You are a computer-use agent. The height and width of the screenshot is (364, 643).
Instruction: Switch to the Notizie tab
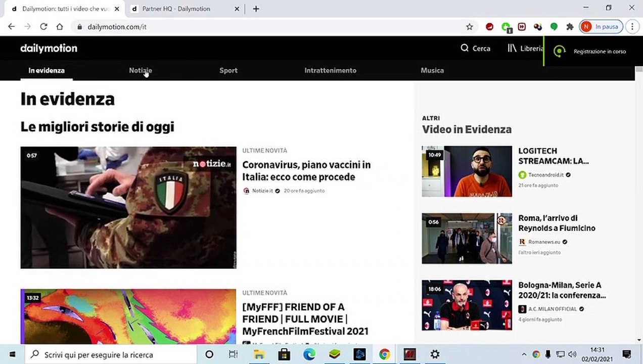pos(141,70)
